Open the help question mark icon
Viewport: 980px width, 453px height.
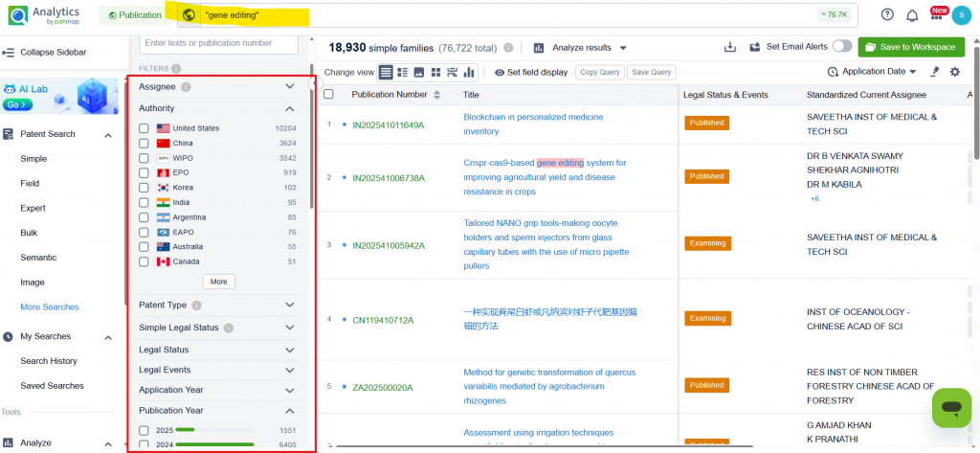pyautogui.click(x=887, y=15)
